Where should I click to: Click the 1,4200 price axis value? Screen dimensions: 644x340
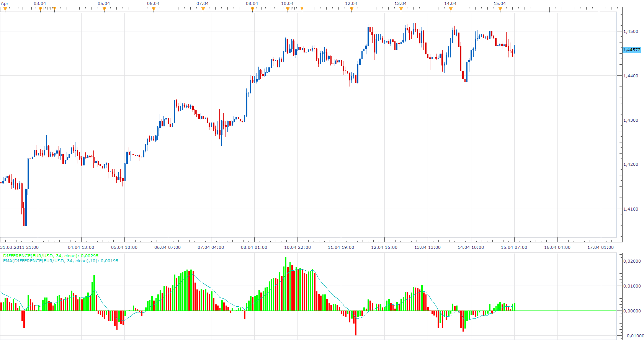631,164
